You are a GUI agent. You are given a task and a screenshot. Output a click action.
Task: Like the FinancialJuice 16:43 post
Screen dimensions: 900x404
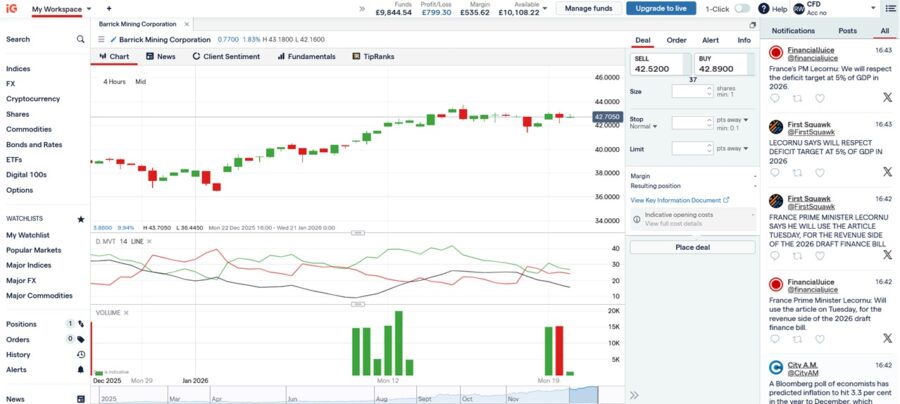pos(820,98)
